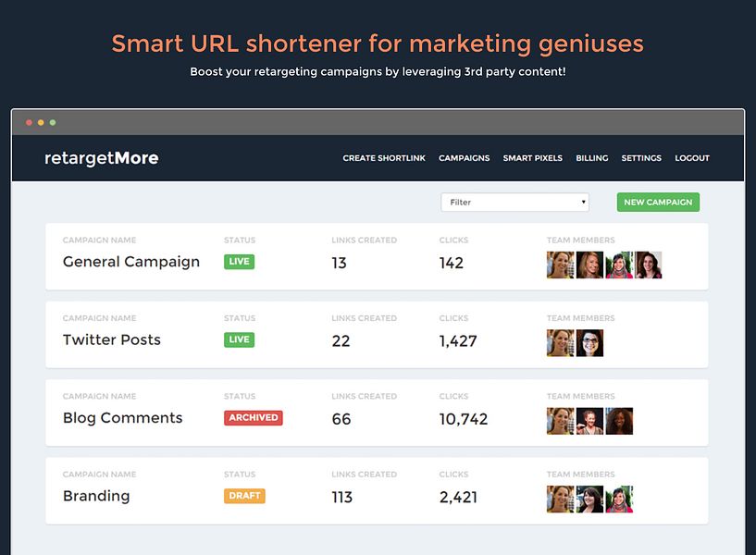Open Settings in the top navigation
Viewport: 756px width, 555px height.
pos(641,158)
